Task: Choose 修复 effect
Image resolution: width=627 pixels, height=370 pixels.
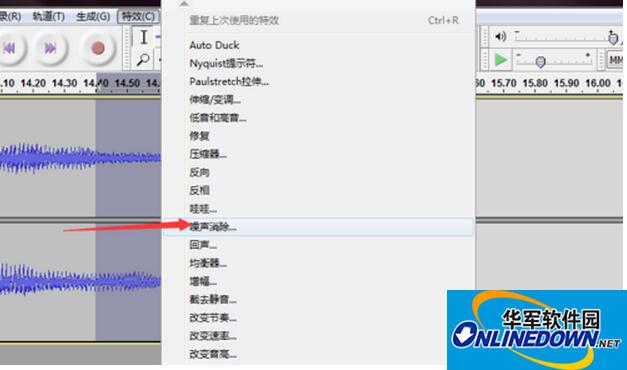Action: click(x=318, y=136)
